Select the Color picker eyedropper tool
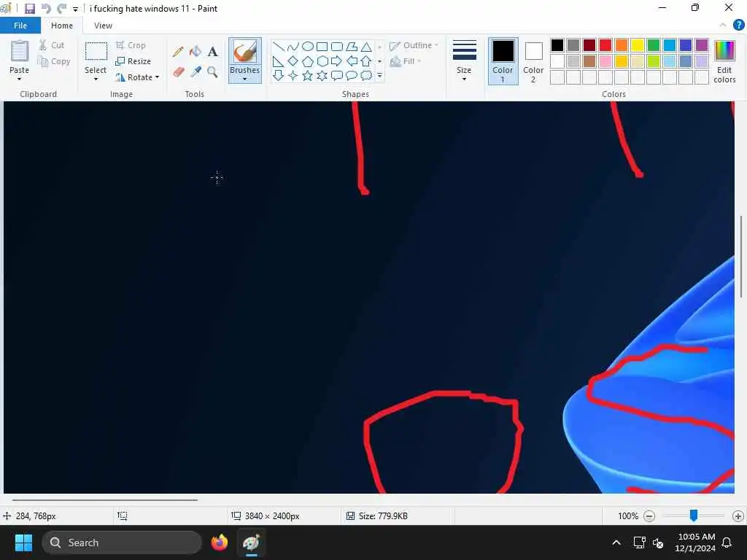Image resolution: width=747 pixels, height=560 pixels. pyautogui.click(x=196, y=72)
